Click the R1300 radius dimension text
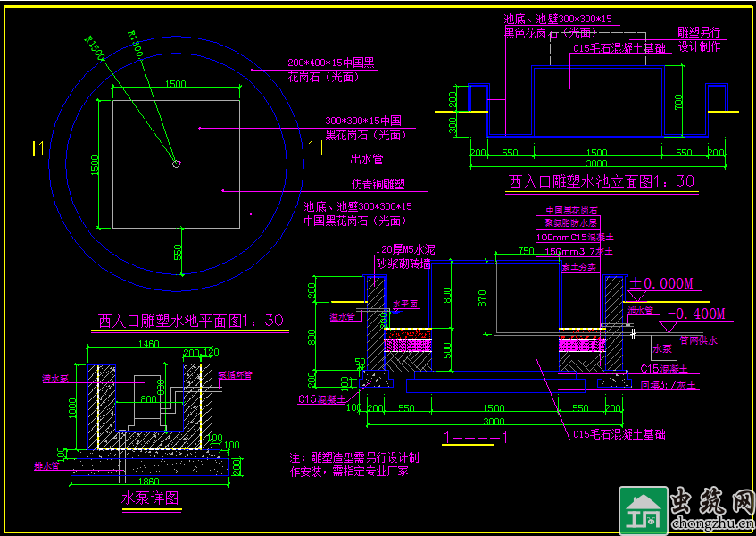This screenshot has height=536, width=756. point(136,44)
